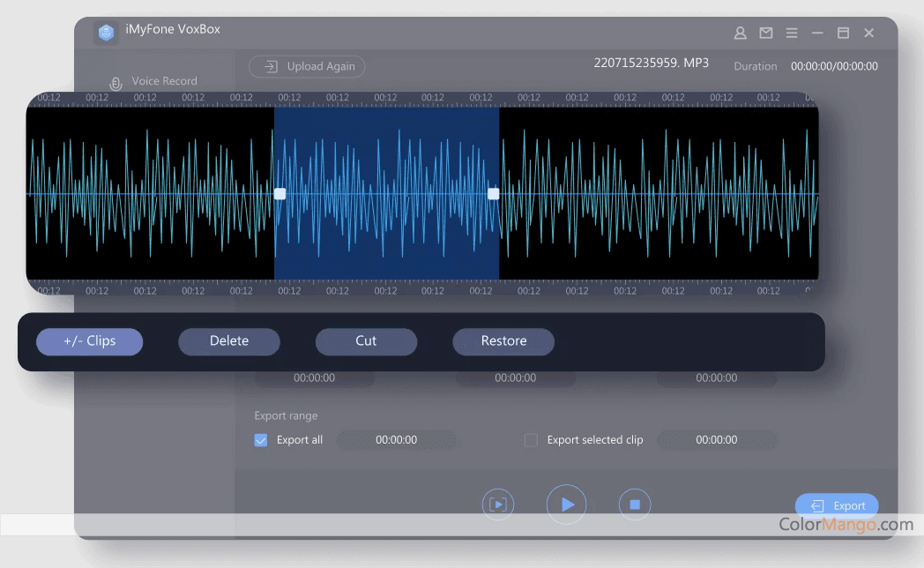Click the play selected clip icon
Image resolution: width=924 pixels, height=568 pixels.
pos(497,504)
